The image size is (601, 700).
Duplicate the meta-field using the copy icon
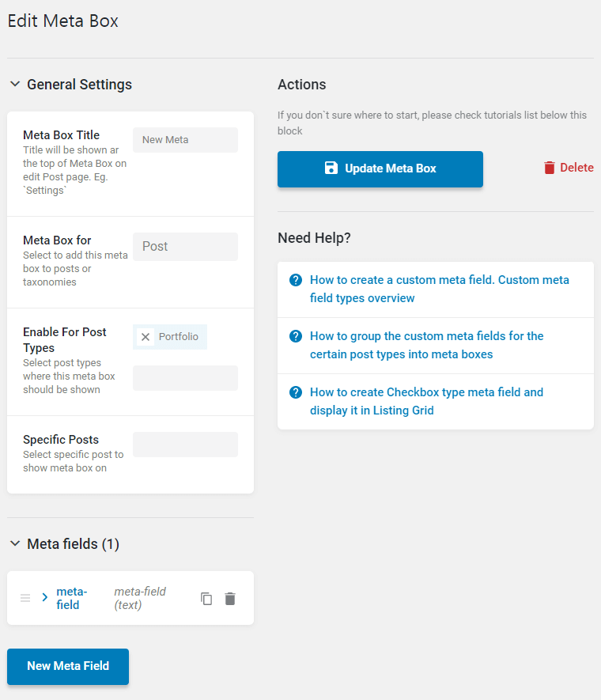[x=206, y=599]
